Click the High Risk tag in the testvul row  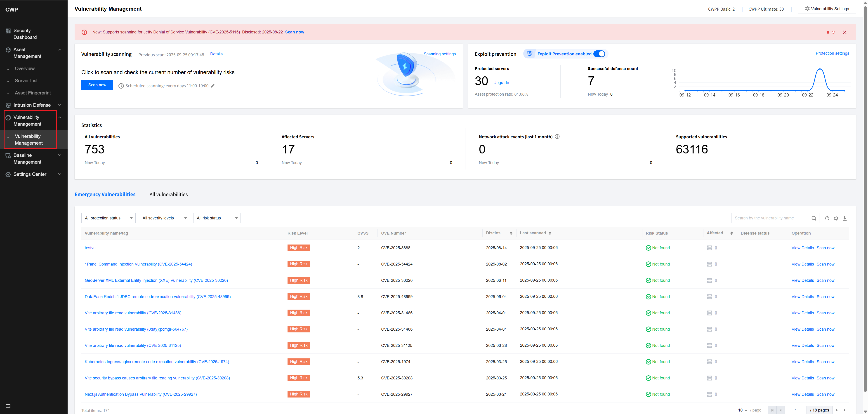pyautogui.click(x=299, y=248)
